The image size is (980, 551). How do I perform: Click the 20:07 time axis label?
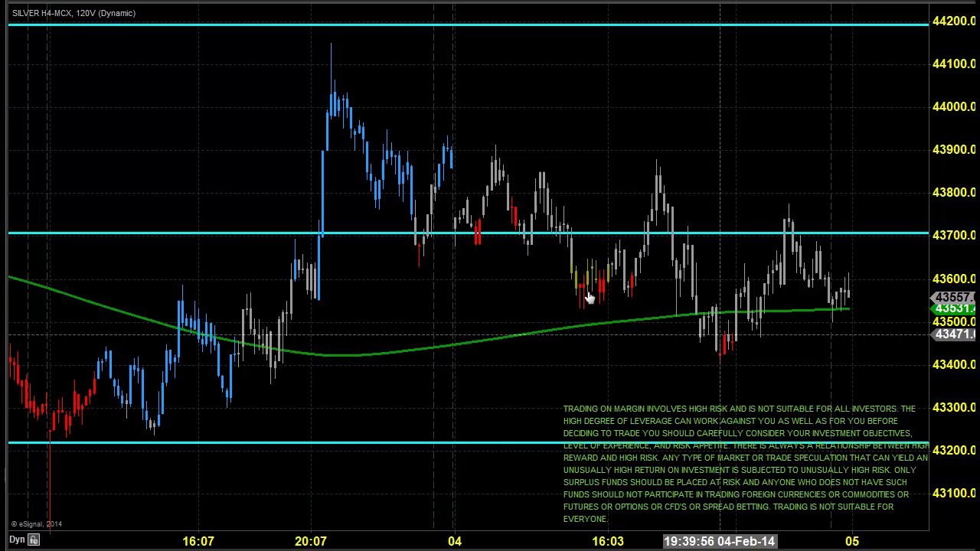310,541
